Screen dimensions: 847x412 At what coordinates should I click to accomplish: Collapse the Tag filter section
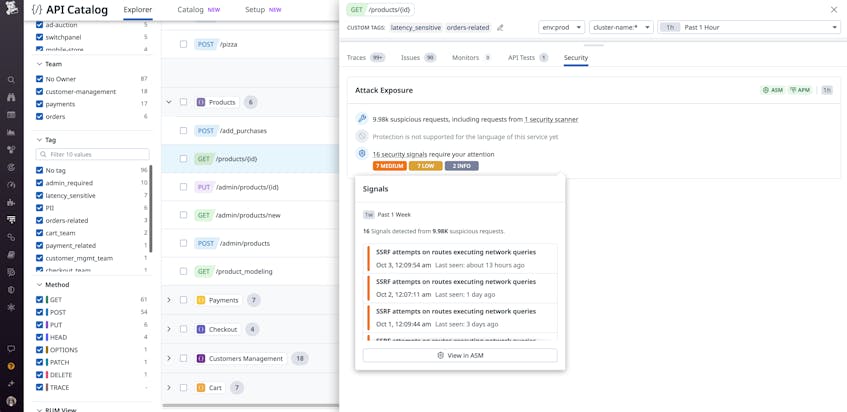tap(39, 140)
